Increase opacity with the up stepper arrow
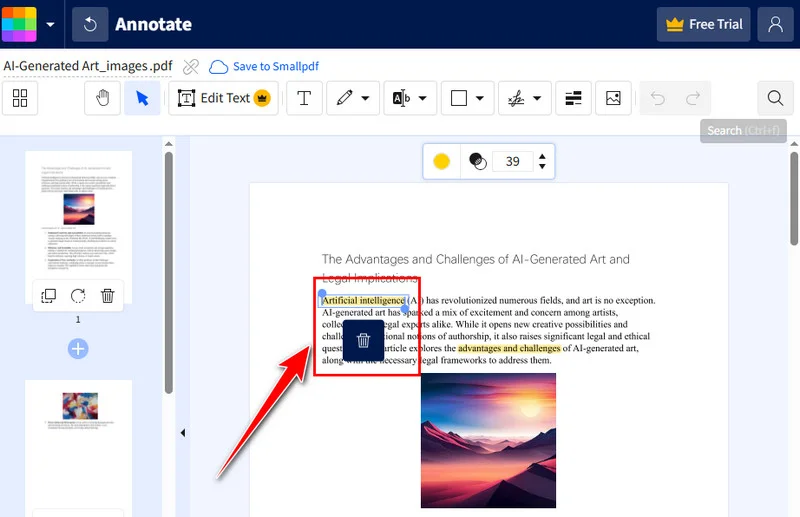 [542, 157]
